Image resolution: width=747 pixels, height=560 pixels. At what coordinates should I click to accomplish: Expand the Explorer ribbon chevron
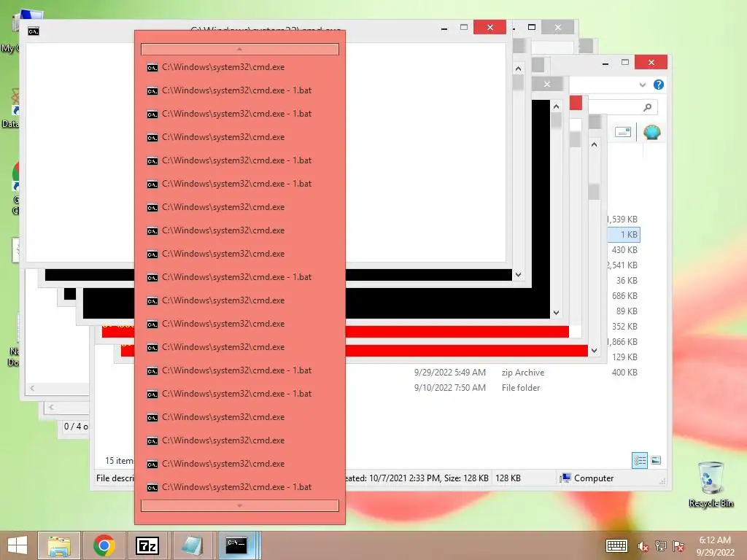[642, 85]
